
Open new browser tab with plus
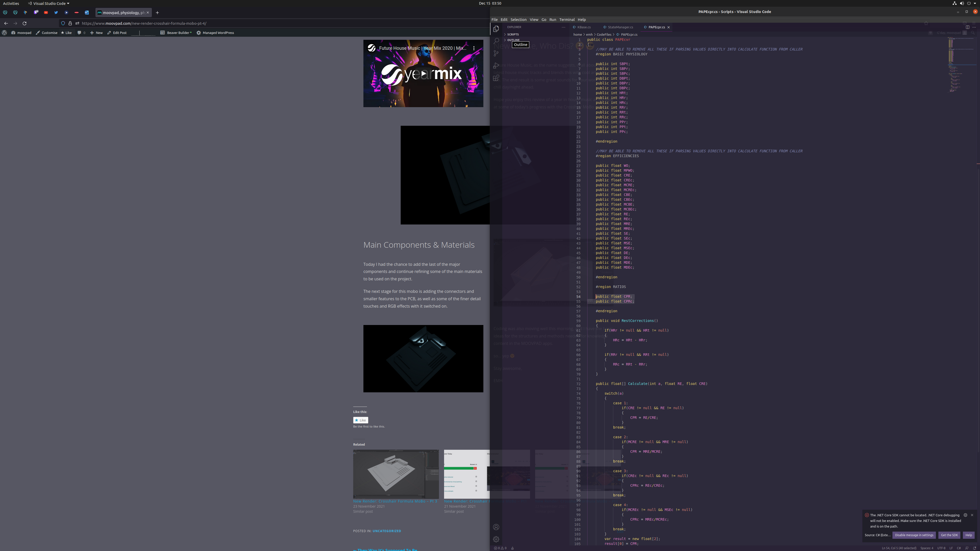click(x=157, y=12)
